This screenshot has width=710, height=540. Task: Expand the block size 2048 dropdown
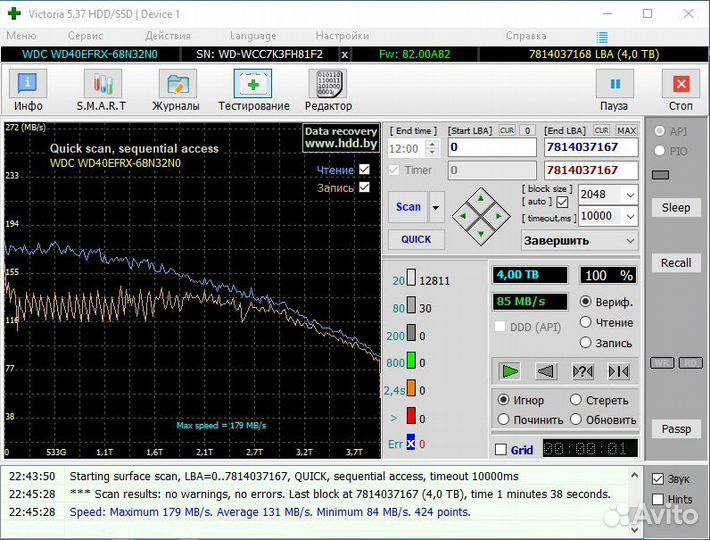click(630, 195)
